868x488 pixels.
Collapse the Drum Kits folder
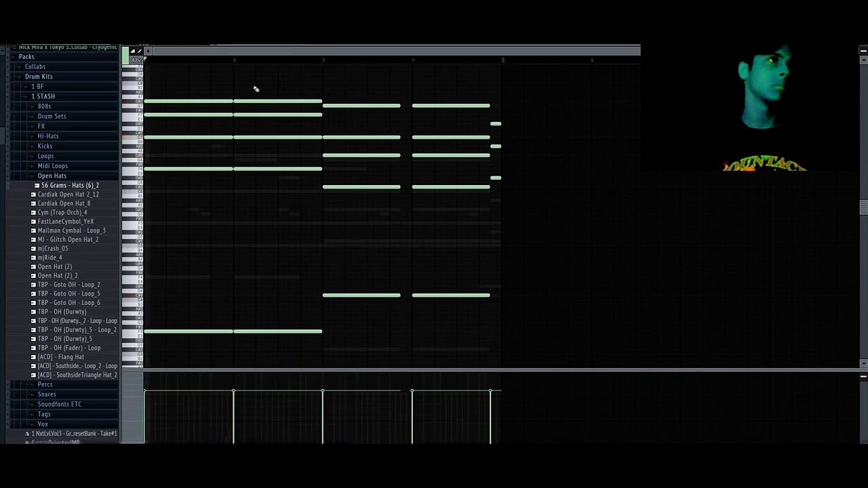[x=39, y=77]
